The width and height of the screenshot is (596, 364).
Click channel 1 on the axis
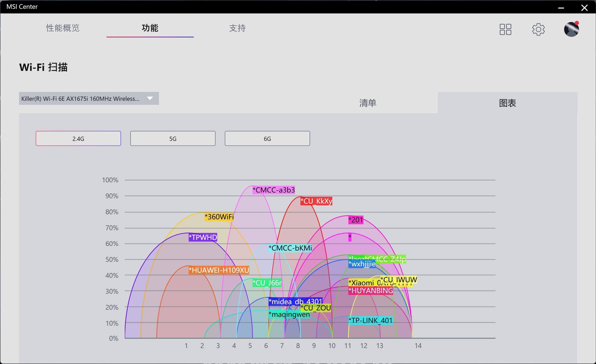186,346
